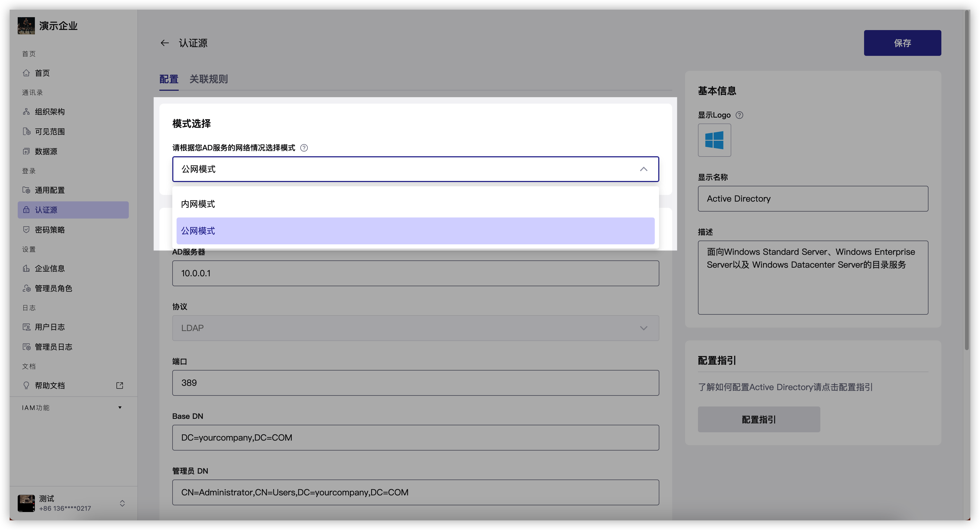Click the 企业信息 building icon

click(x=26, y=268)
